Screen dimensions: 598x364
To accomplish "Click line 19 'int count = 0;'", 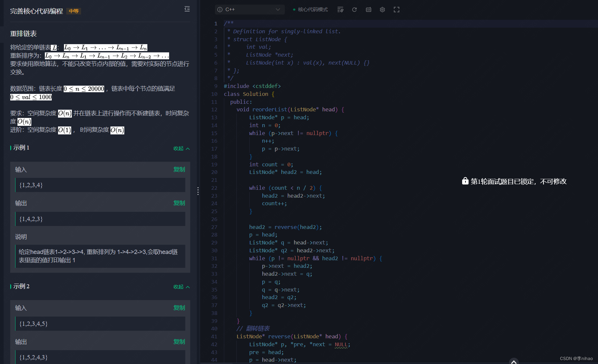I will (x=271, y=164).
